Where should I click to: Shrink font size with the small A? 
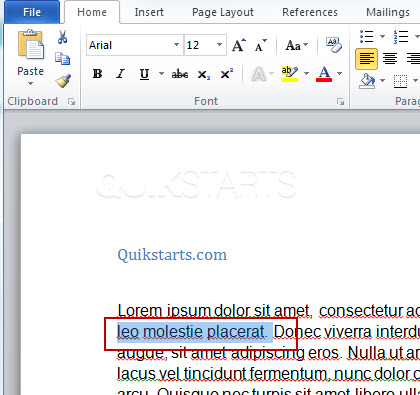point(261,45)
